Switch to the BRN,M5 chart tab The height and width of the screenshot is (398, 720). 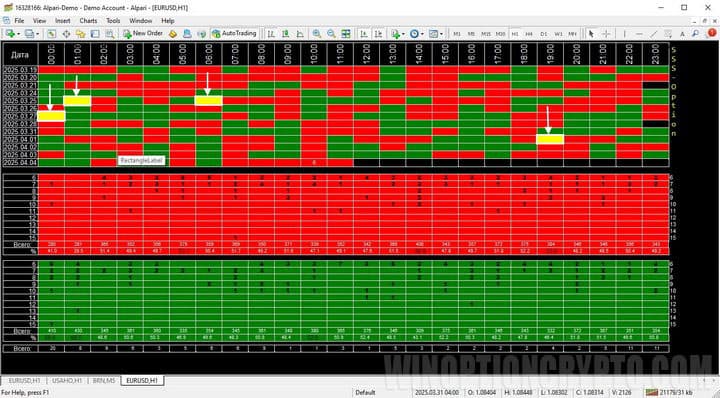104,381
